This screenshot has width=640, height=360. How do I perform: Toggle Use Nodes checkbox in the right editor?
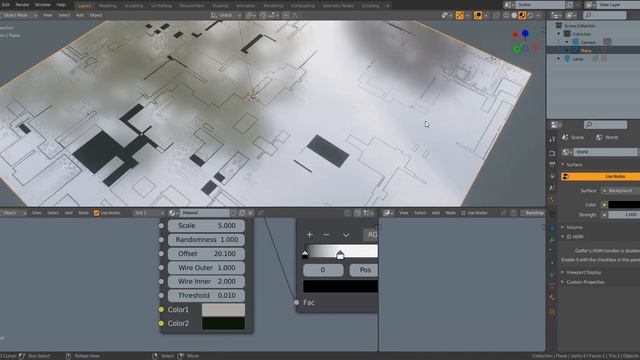tap(463, 213)
